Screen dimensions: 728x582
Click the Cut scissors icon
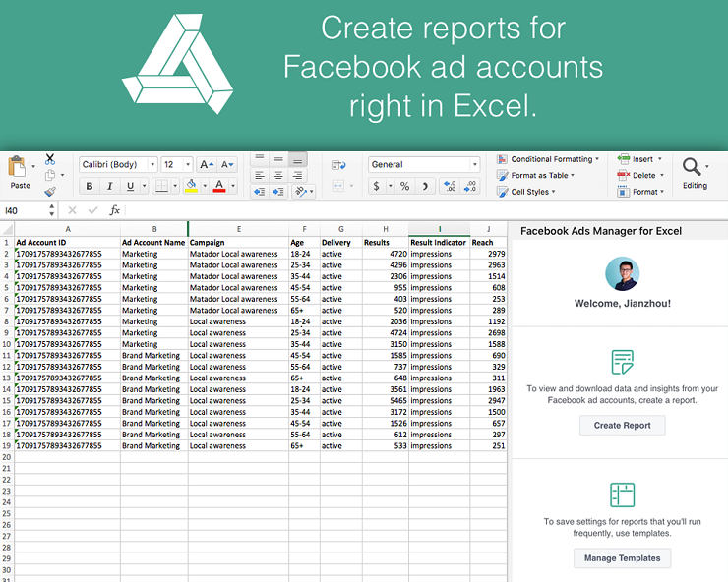[50, 159]
